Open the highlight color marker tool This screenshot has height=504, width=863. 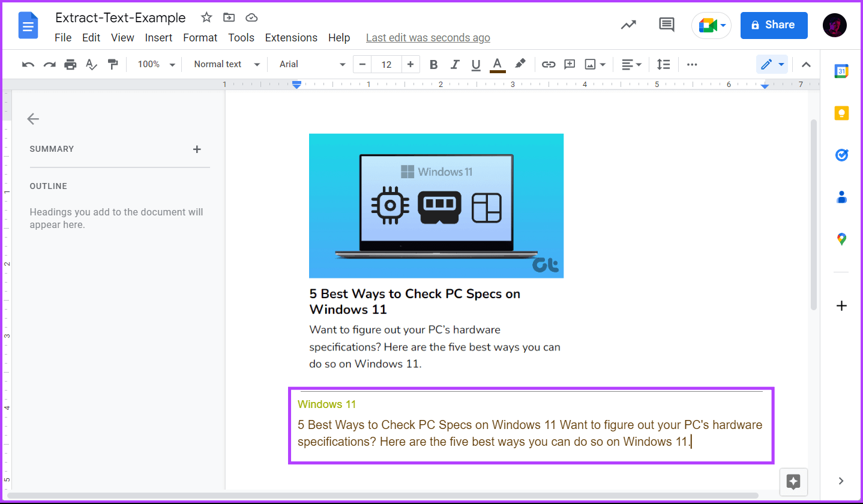coord(520,64)
